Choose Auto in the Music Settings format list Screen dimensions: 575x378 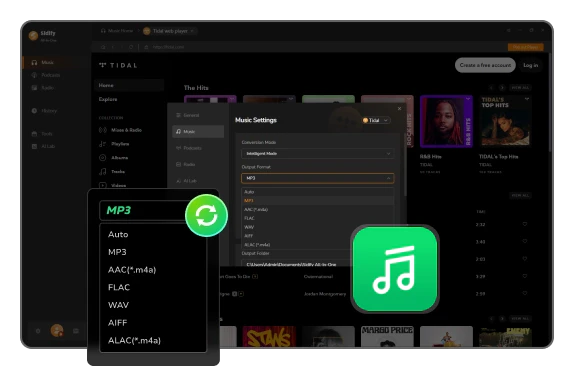pos(318,192)
